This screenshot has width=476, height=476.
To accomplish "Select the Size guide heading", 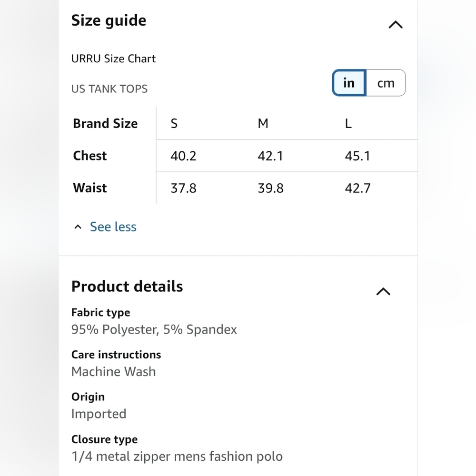I will point(109,20).
